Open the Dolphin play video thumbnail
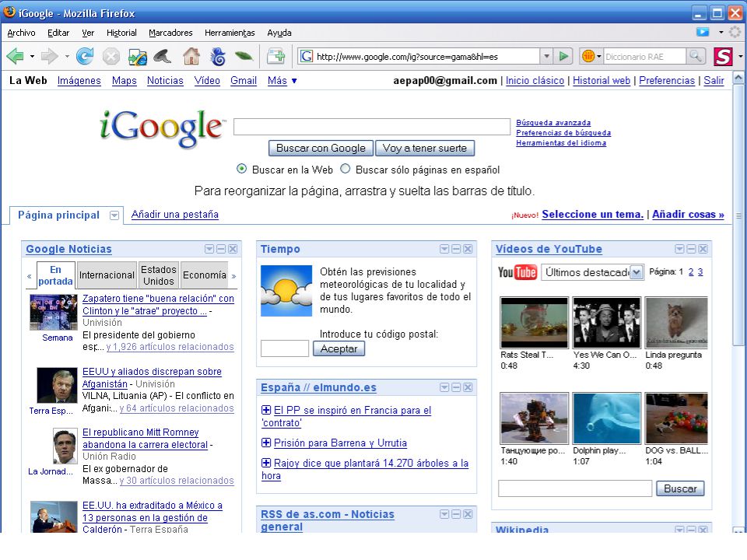Viewport: 747px width, 560px height. [x=606, y=418]
